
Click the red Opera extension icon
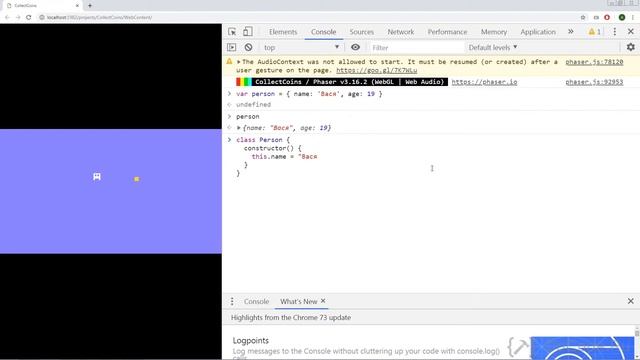pyautogui.click(x=607, y=17)
